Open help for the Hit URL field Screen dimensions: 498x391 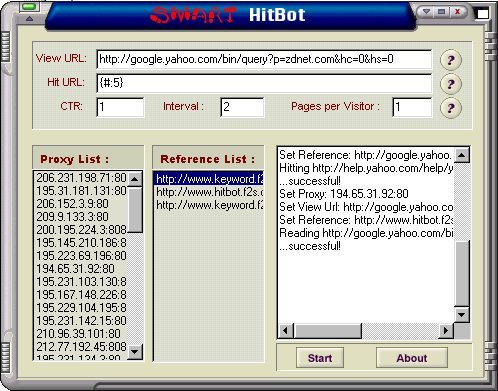pos(451,84)
